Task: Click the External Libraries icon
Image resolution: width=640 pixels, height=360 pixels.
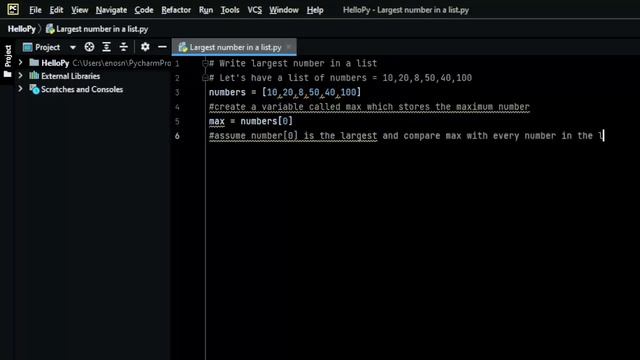Action: coord(34,76)
